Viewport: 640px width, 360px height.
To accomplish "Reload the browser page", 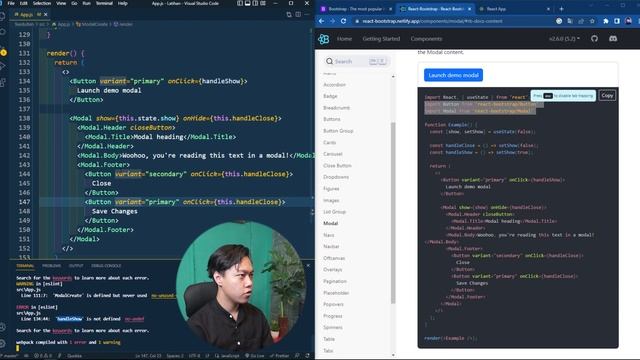I will pyautogui.click(x=343, y=21).
